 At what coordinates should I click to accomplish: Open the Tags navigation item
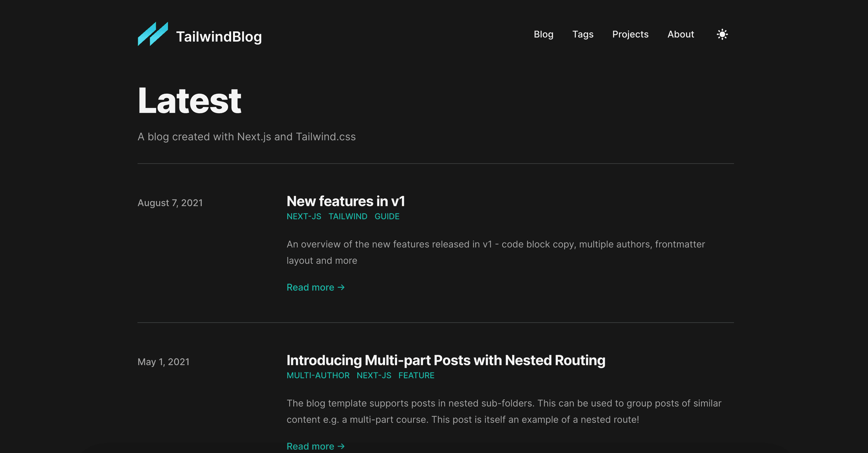tap(583, 34)
